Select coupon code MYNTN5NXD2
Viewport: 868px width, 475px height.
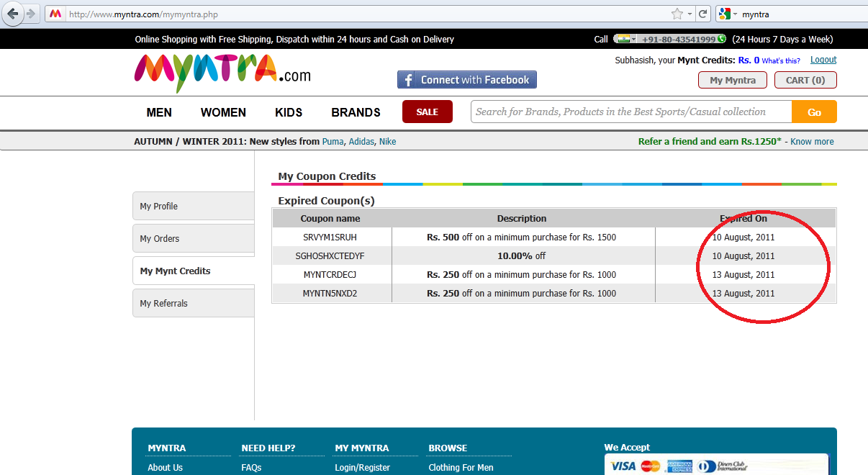pos(330,293)
